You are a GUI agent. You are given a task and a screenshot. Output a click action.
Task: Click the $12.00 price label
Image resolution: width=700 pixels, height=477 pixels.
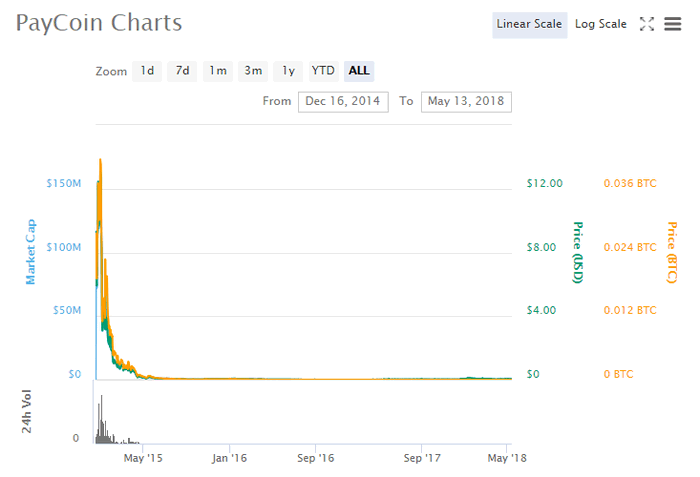point(545,183)
